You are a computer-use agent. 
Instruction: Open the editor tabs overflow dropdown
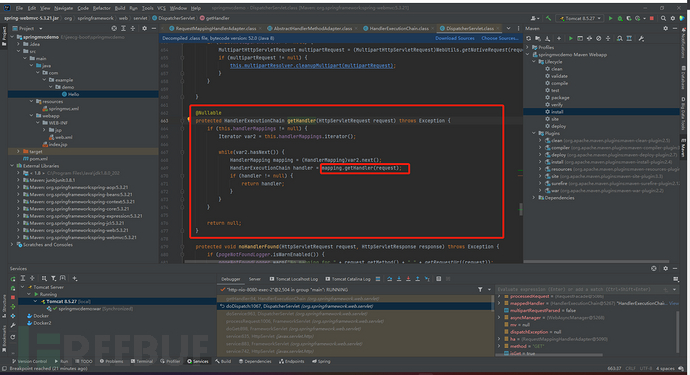click(x=509, y=28)
